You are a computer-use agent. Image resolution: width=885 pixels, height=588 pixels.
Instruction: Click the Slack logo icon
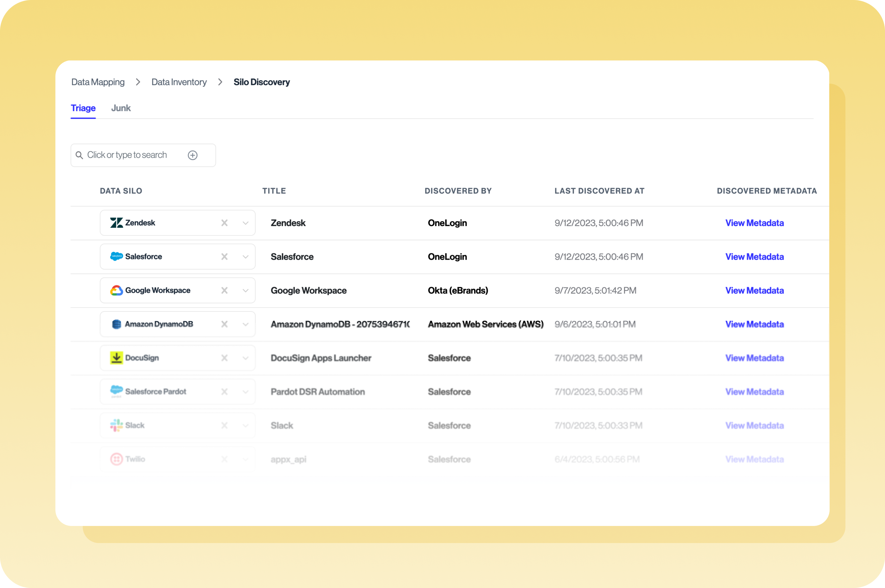116,425
